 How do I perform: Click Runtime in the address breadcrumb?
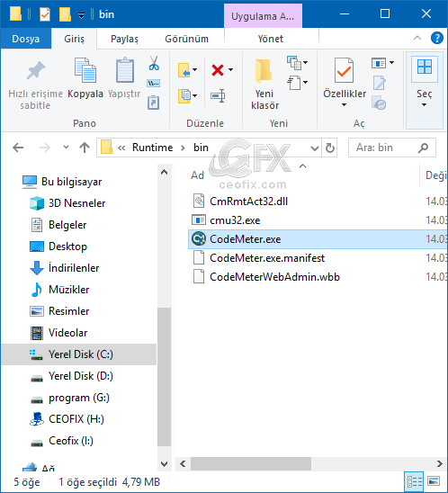coord(152,148)
